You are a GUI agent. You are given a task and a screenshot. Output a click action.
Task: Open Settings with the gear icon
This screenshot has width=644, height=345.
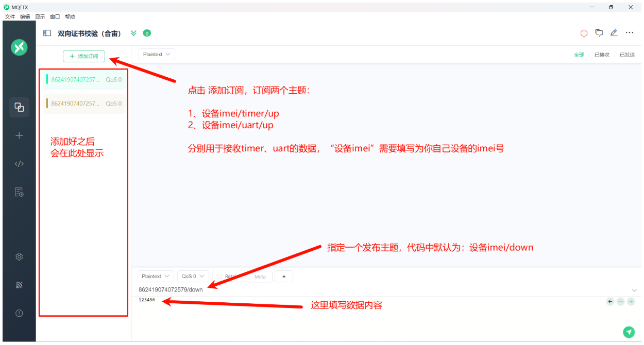pyautogui.click(x=19, y=256)
